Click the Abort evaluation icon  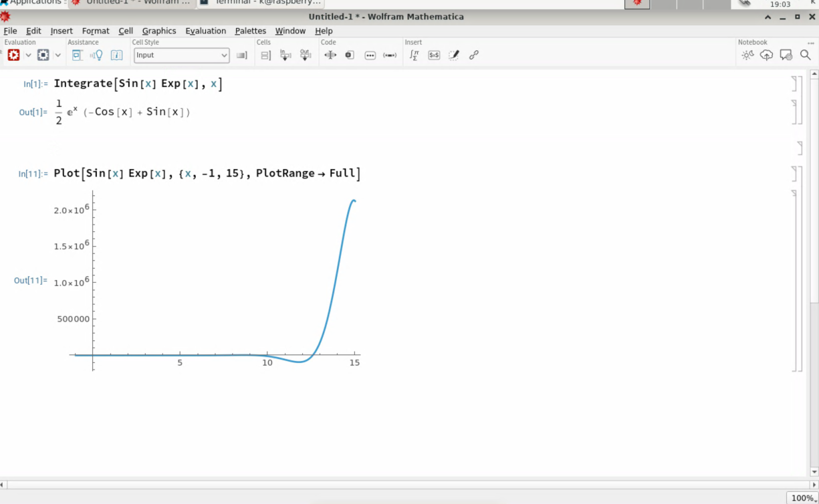coord(43,55)
